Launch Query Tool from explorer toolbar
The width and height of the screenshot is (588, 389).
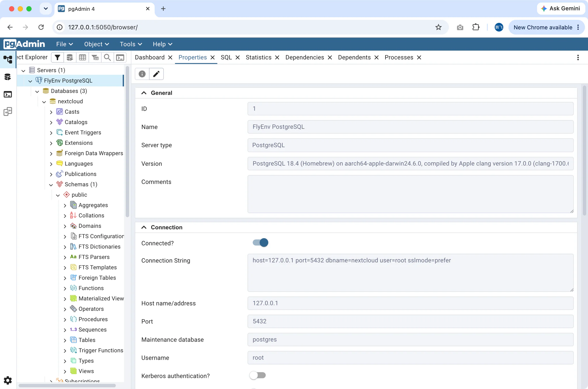pos(70,57)
